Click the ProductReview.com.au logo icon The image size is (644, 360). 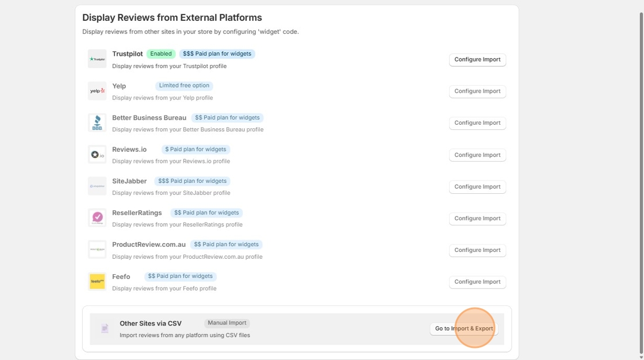coord(97,250)
